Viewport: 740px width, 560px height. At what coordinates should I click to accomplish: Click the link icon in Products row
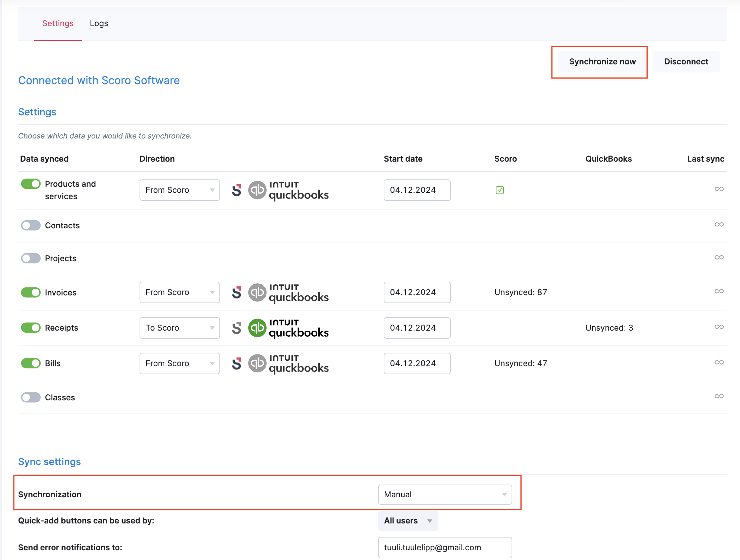719,189
